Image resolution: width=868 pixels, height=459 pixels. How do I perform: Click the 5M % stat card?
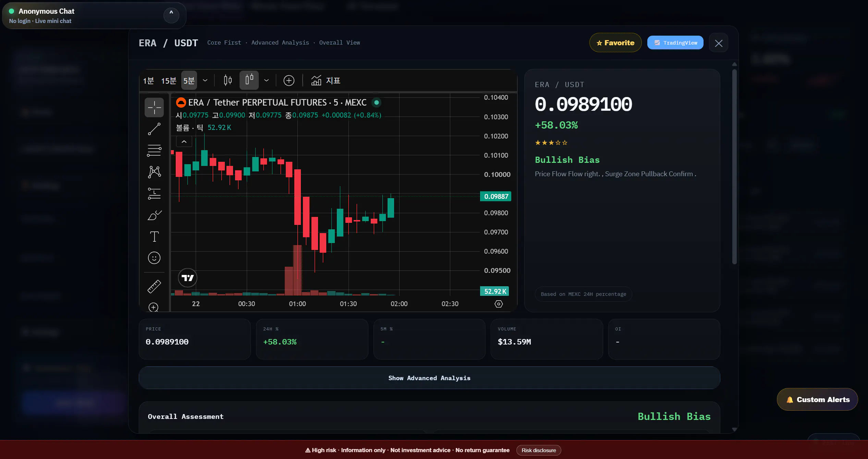click(429, 339)
